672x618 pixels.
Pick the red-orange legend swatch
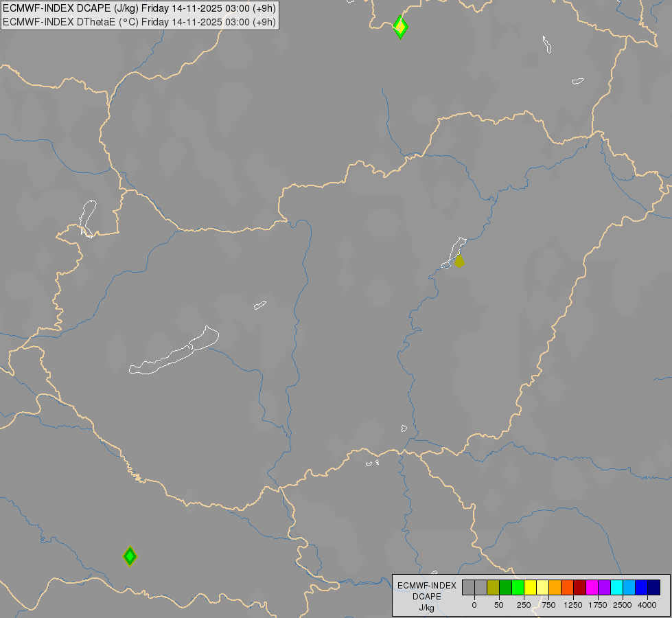(568, 588)
